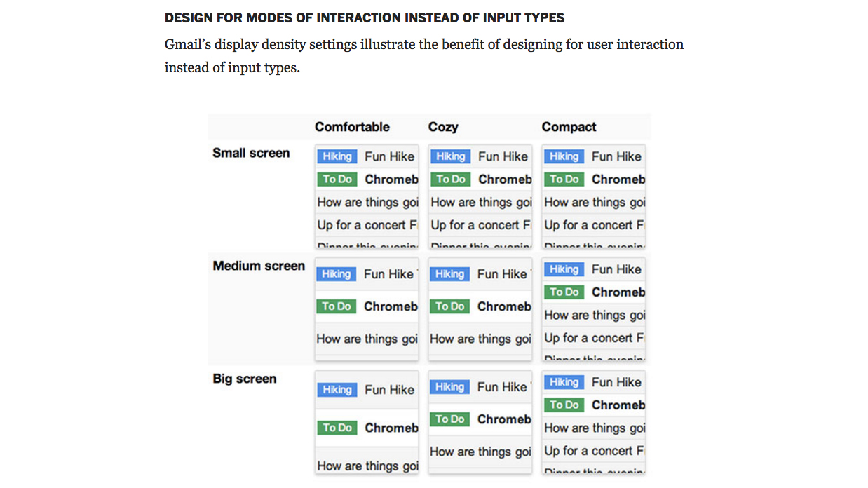868x488 pixels.
Task: Open the Fun Hike email in Comfortable Small screen
Action: pyautogui.click(x=390, y=156)
